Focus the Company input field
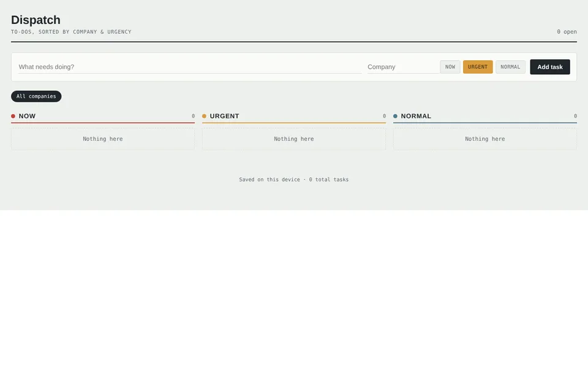588x368 pixels. click(403, 67)
